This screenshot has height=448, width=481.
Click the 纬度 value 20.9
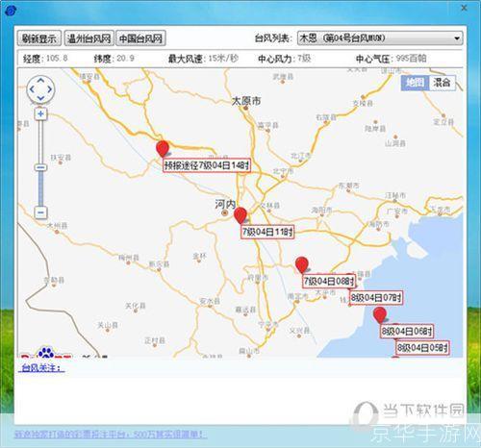[125, 58]
